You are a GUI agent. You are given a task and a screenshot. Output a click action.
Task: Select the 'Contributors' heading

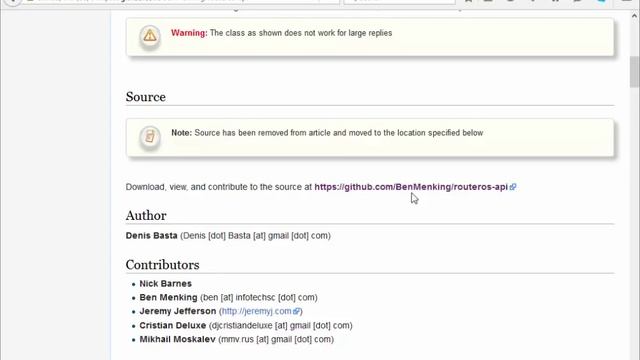(x=162, y=265)
